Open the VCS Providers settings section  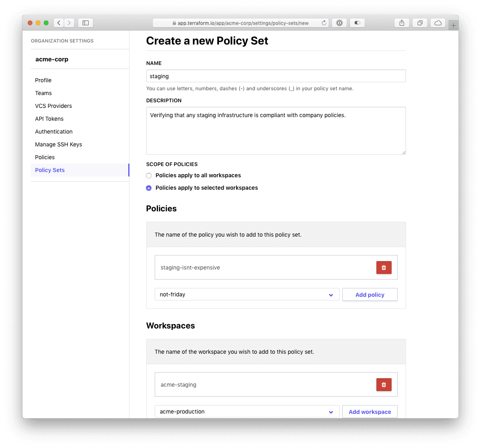[x=53, y=106]
